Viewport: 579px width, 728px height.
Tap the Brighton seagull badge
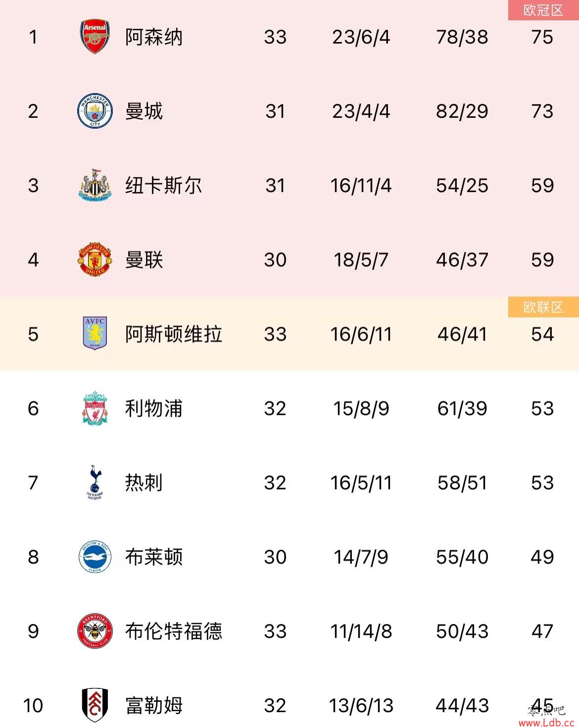coord(95,557)
